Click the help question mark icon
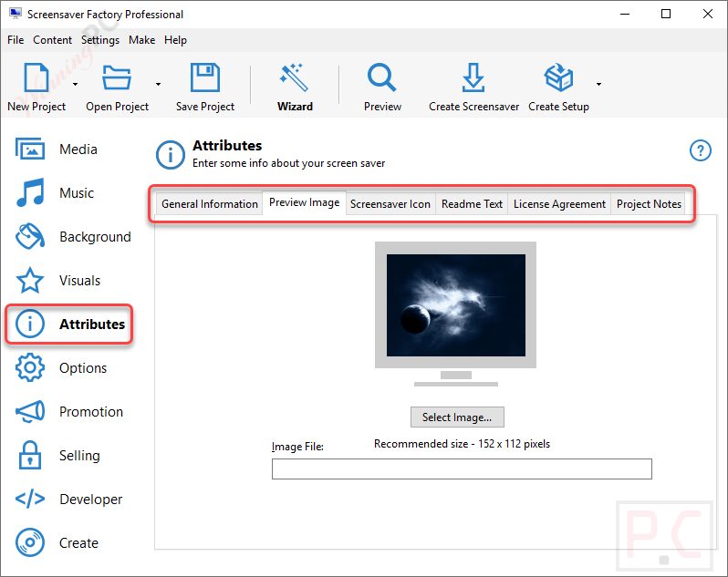Viewport: 728px width, 577px height. pos(700,150)
